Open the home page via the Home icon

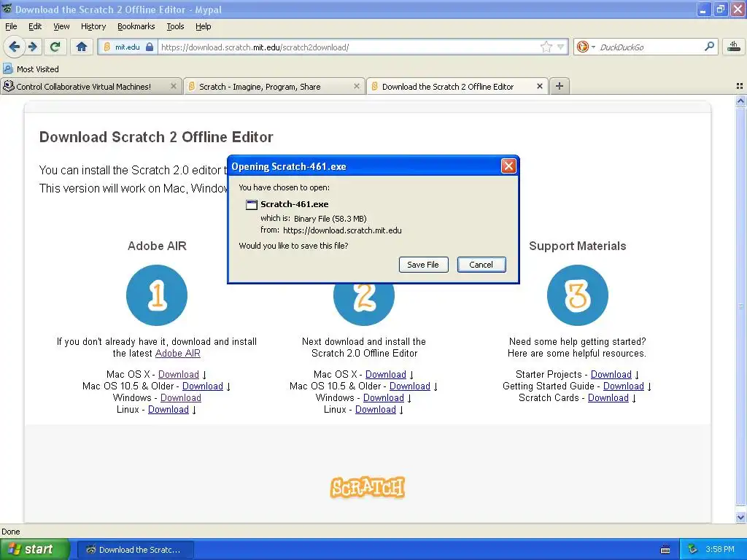click(82, 47)
